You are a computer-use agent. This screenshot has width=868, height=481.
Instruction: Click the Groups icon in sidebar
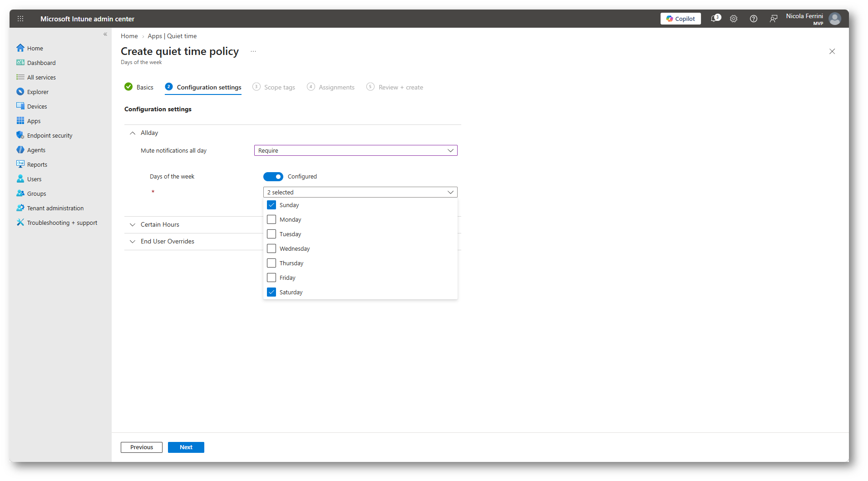[20, 193]
